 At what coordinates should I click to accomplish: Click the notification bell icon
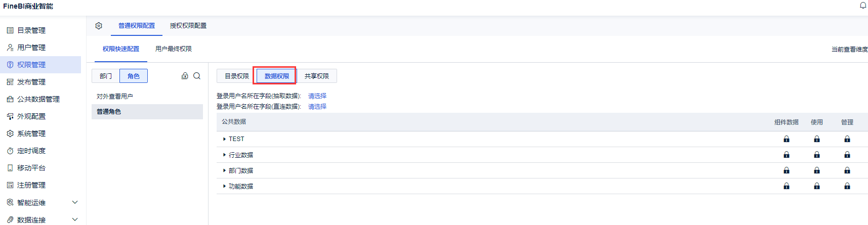863,6
